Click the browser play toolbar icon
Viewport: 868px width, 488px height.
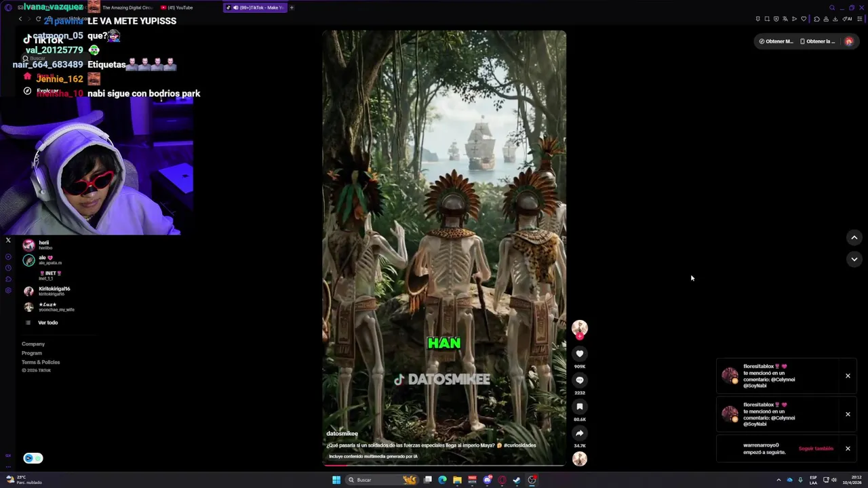click(x=794, y=19)
